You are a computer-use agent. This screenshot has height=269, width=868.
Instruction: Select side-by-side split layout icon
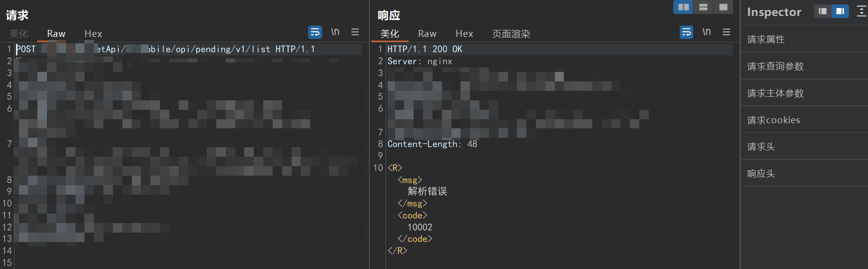pyautogui.click(x=683, y=7)
